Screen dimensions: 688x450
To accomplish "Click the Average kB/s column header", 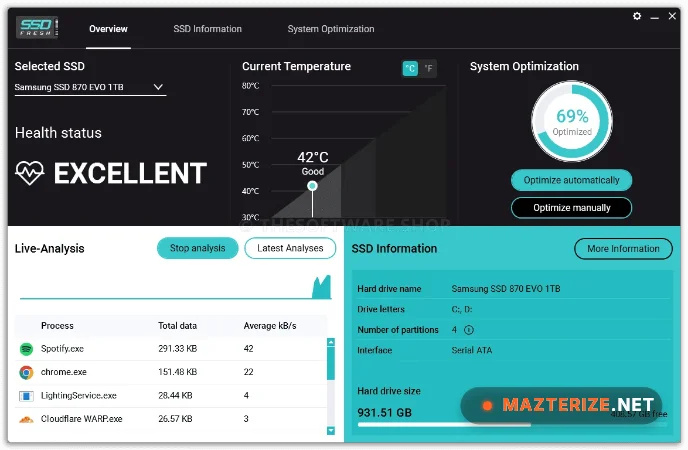I will (270, 326).
